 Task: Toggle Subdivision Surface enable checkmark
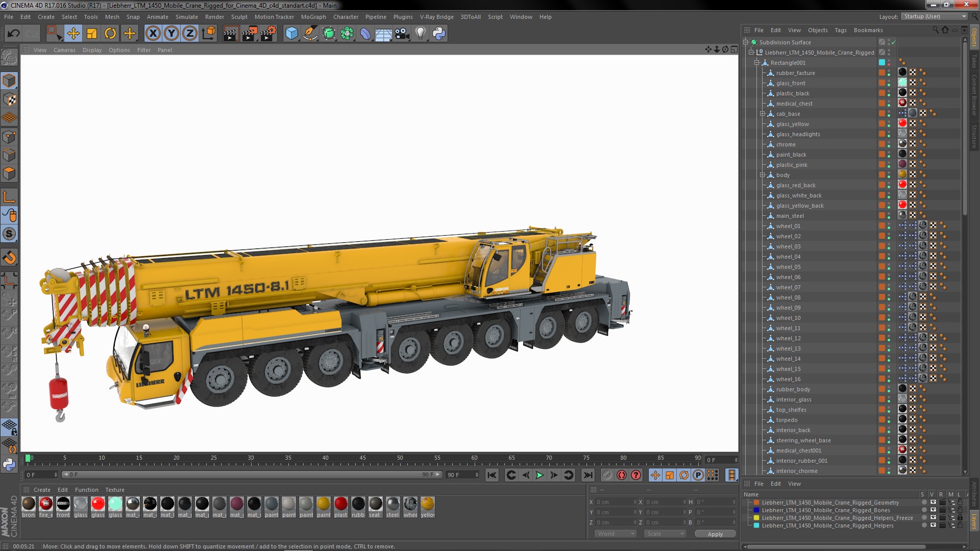[x=894, y=42]
